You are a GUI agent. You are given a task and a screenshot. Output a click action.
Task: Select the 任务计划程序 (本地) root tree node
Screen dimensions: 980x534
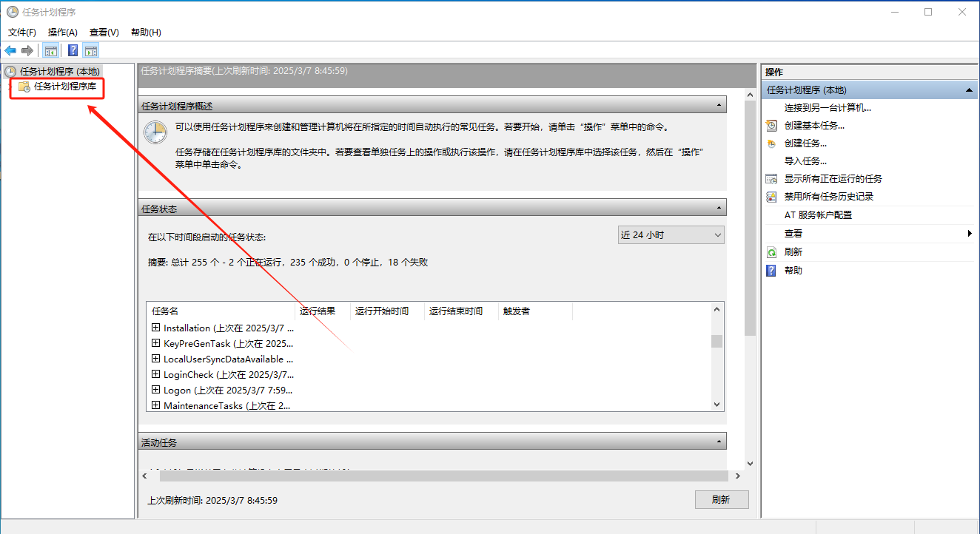(x=59, y=72)
